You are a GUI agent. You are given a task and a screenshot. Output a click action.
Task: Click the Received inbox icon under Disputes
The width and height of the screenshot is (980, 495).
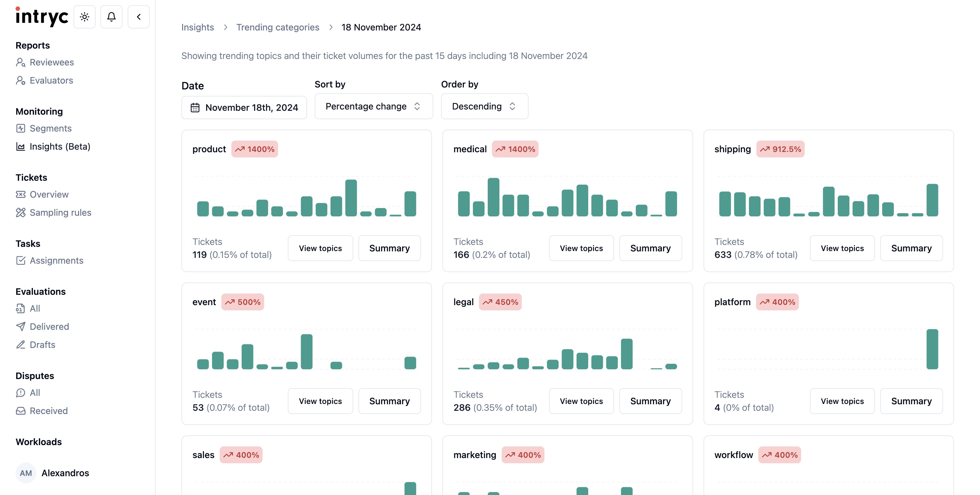click(x=20, y=411)
